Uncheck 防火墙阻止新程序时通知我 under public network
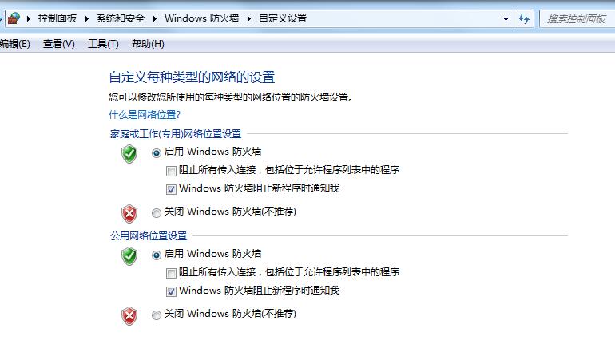 [171, 291]
